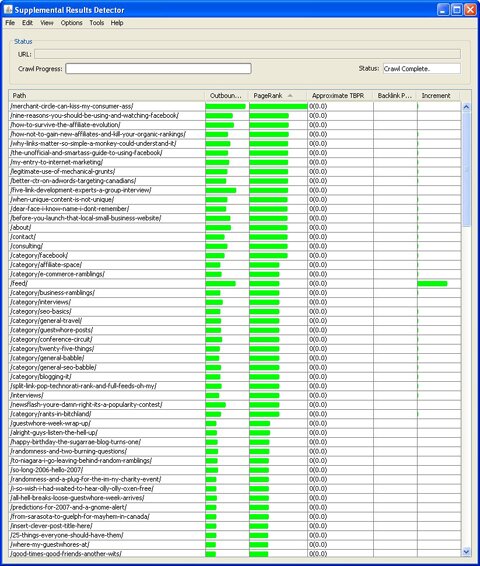Maximize the Supplemental Results Detector window

457,10
